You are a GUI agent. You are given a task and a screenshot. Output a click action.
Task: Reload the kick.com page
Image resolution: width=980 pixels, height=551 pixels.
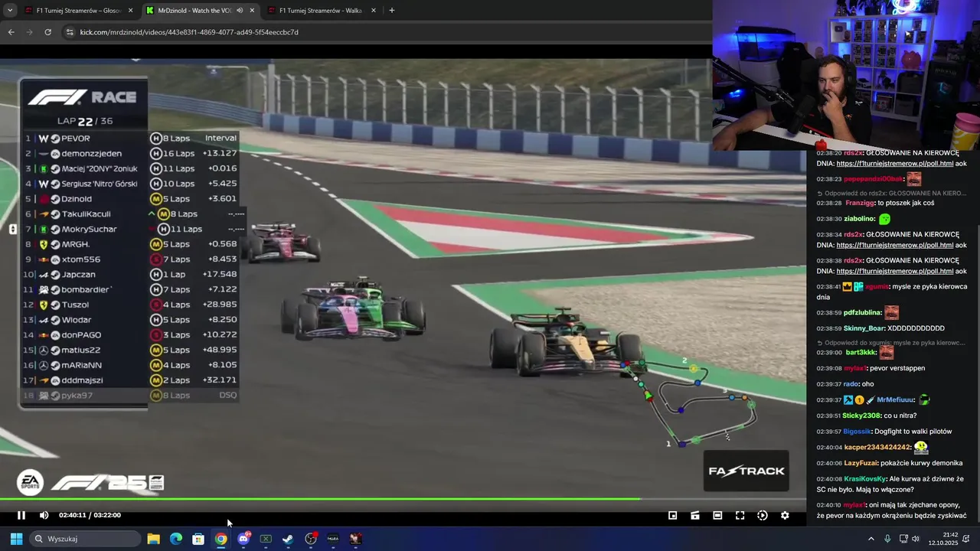[x=47, y=32]
